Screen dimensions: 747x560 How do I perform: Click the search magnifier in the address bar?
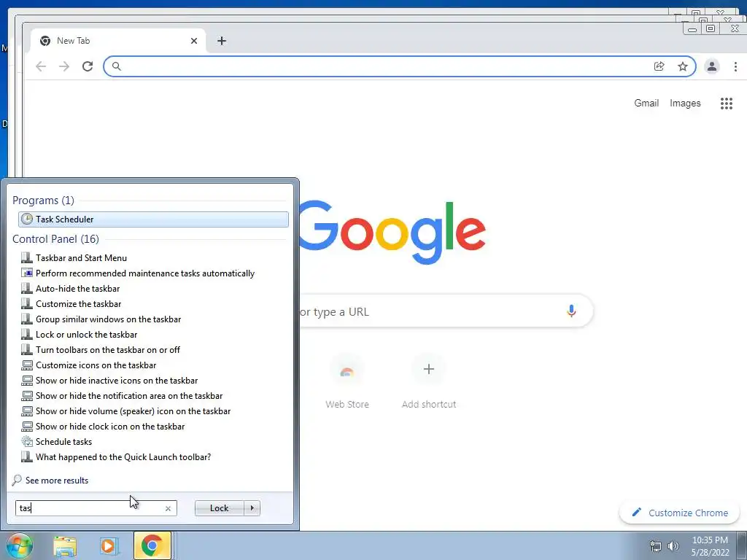(x=116, y=66)
